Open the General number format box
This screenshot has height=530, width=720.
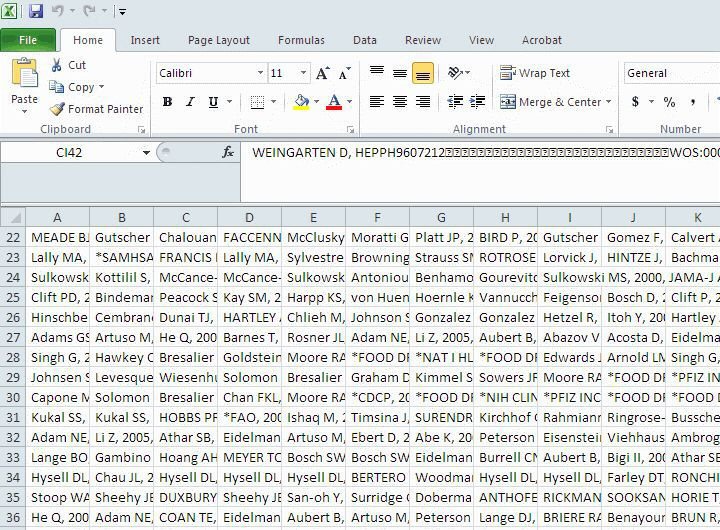[x=672, y=73]
